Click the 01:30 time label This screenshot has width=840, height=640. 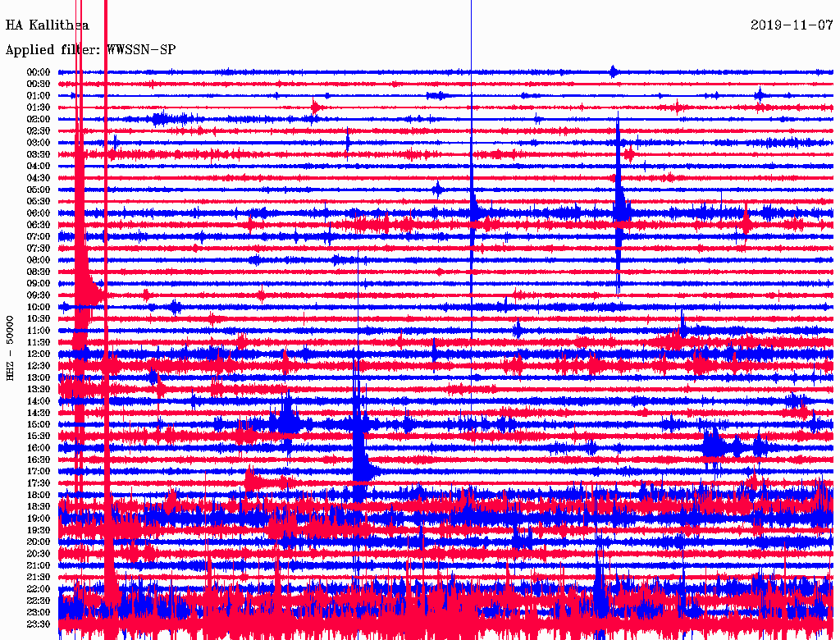(39, 107)
